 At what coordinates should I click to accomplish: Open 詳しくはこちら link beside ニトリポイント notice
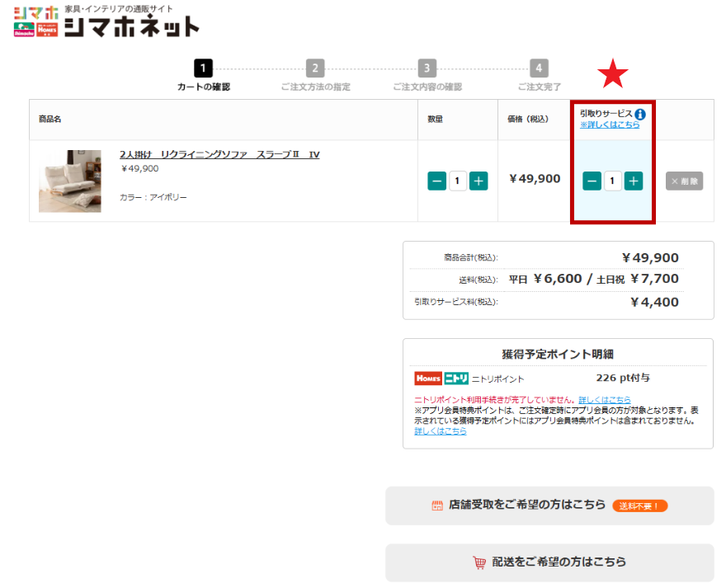[605, 400]
